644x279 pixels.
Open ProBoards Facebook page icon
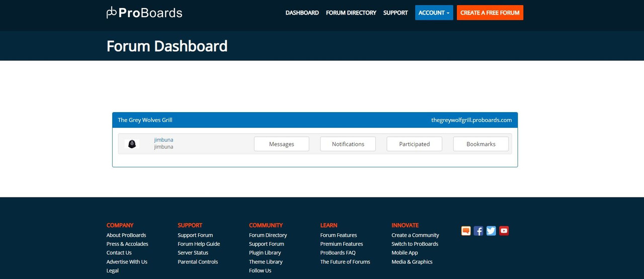(x=478, y=231)
